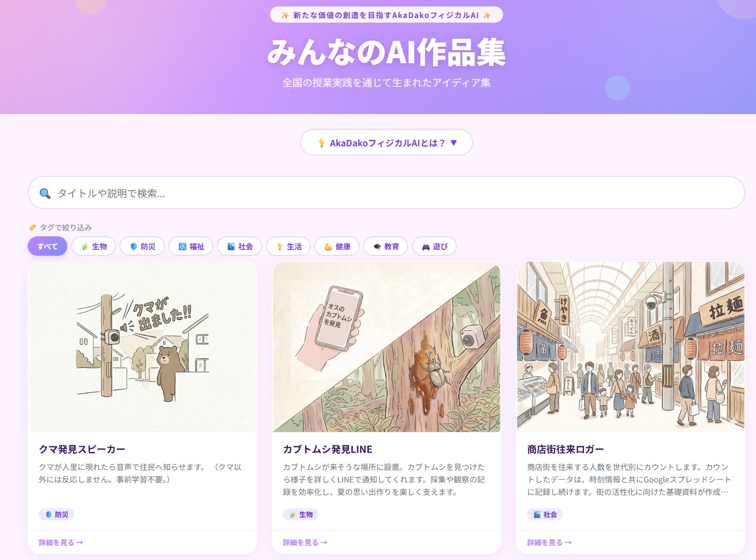This screenshot has height=560, width=756.
Task: Click the title and description search field
Action: (386, 193)
